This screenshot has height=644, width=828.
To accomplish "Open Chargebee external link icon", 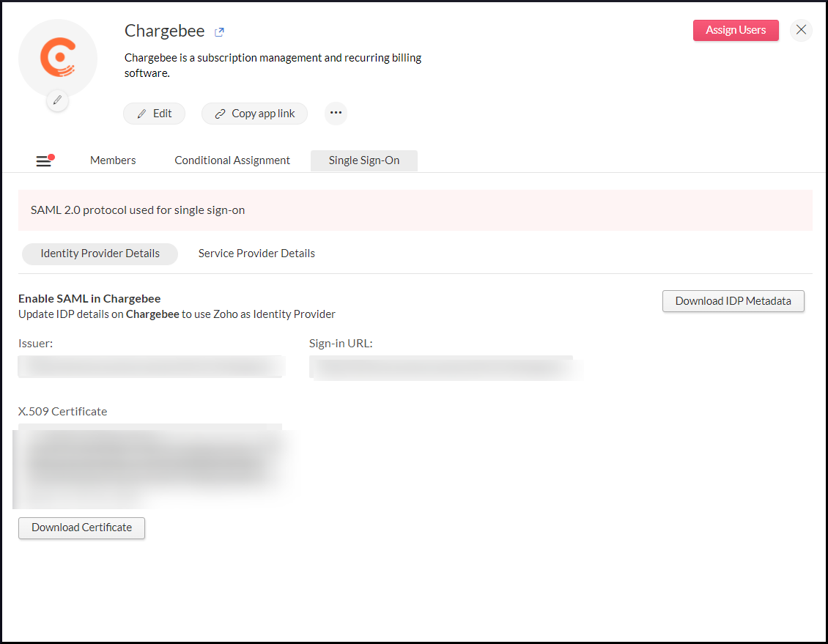I will click(219, 32).
